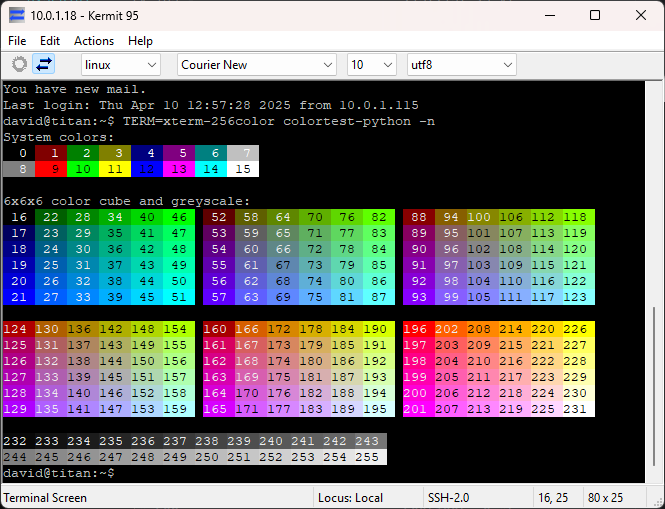Click the "SSH-2.0" status bar entry
The width and height of the screenshot is (665, 509).
coord(449,498)
